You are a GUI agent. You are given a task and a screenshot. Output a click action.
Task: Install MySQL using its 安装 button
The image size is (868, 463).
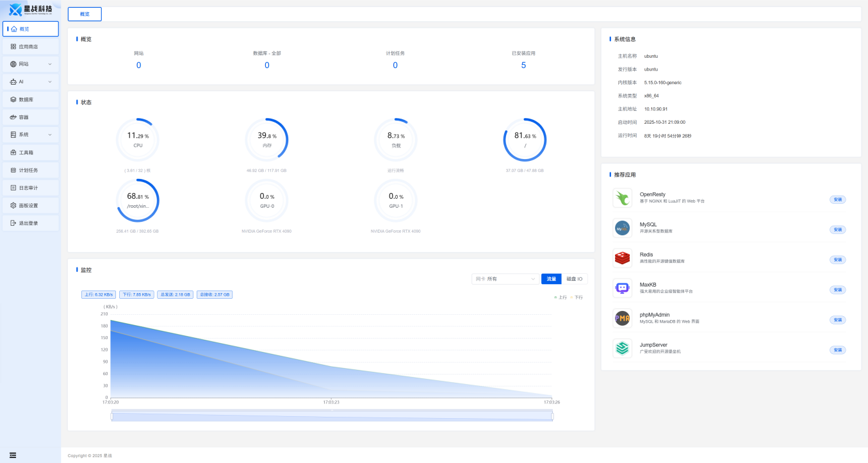(x=837, y=230)
